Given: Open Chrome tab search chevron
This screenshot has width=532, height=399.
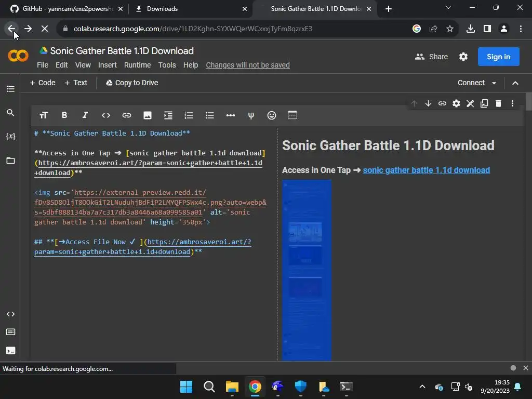Looking at the screenshot, I should pyautogui.click(x=448, y=7).
